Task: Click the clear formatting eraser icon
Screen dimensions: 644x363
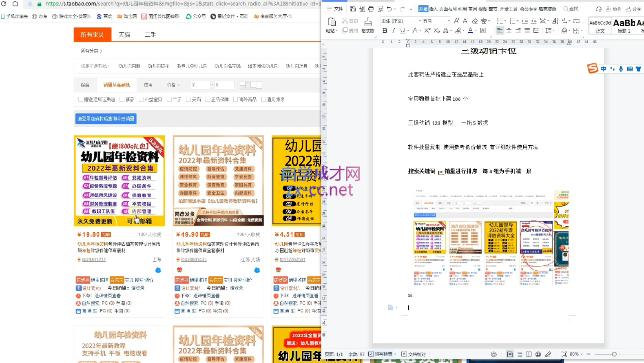Action: pos(475,21)
